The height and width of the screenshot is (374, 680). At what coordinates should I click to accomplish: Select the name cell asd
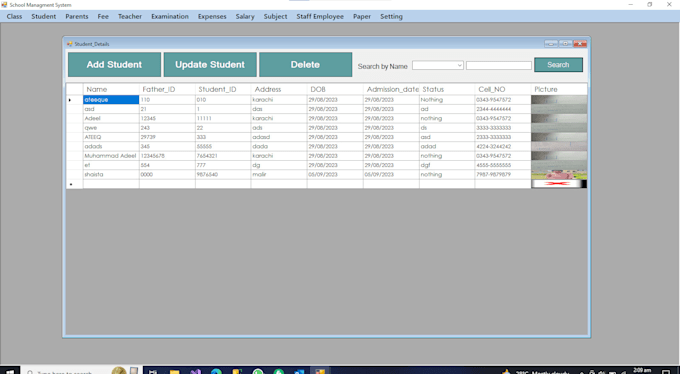point(111,109)
